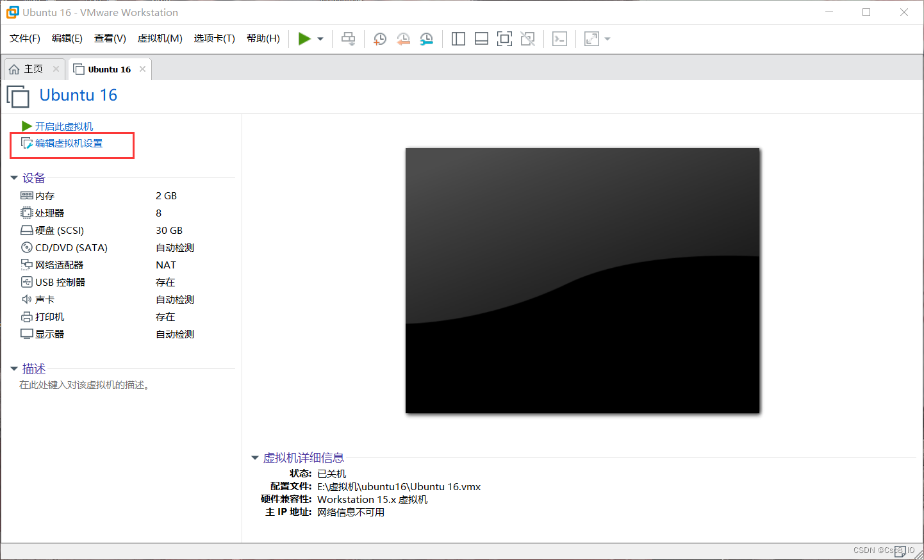924x560 pixels.
Task: Minimize the VMware Workstation window
Action: pyautogui.click(x=829, y=12)
